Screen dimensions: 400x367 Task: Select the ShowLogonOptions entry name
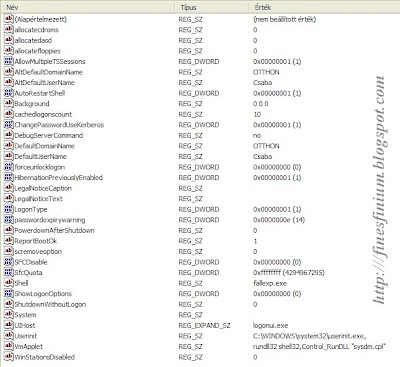[43, 293]
